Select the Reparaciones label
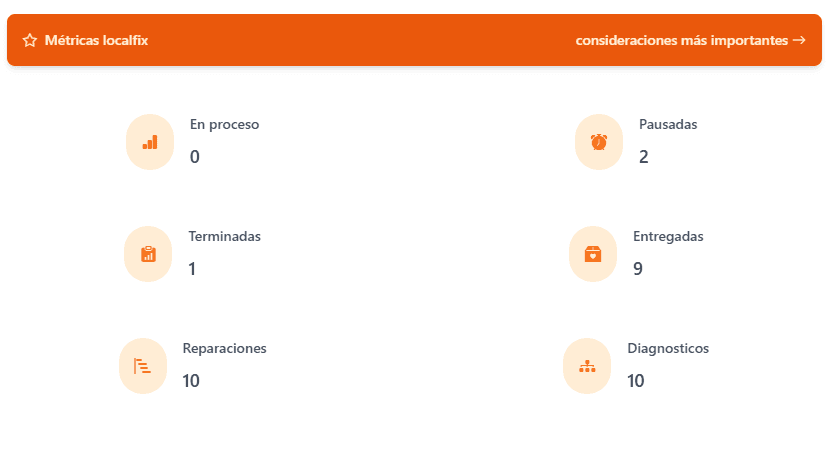 coord(224,349)
